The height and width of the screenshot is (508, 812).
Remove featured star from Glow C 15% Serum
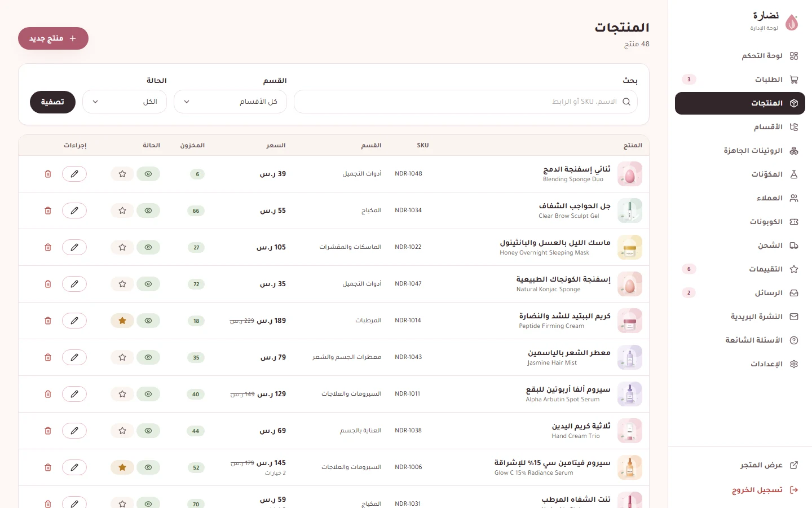point(122,467)
